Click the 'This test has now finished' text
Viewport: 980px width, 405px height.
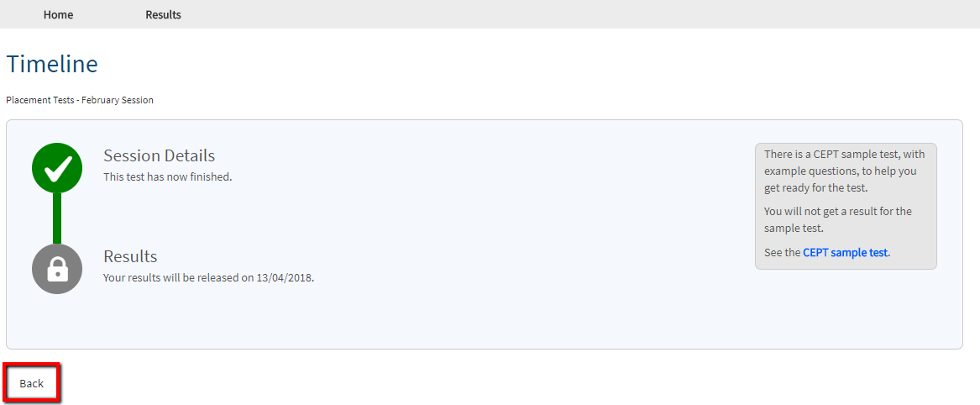point(167,177)
